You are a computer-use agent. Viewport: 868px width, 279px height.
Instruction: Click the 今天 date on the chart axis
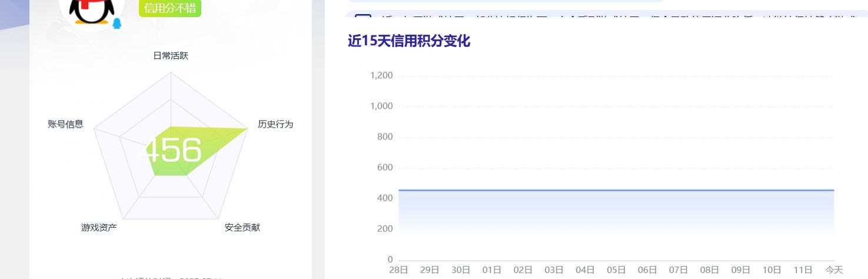(834, 270)
